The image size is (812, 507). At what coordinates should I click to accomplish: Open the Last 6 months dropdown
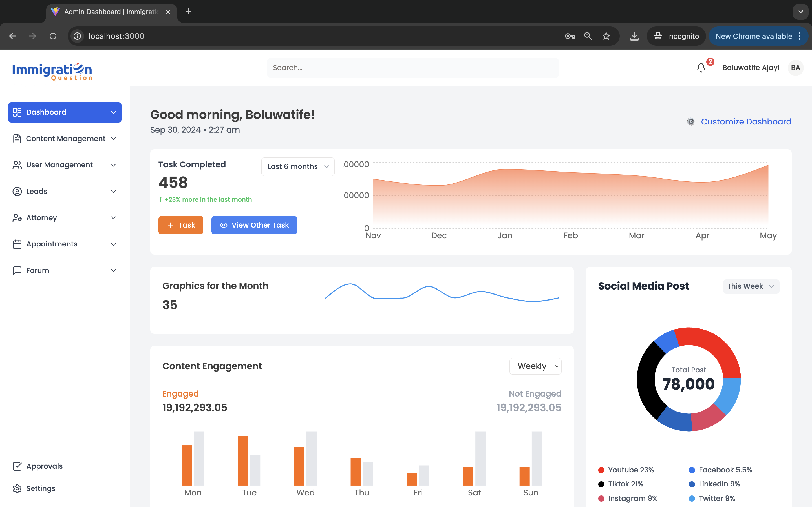pyautogui.click(x=298, y=167)
